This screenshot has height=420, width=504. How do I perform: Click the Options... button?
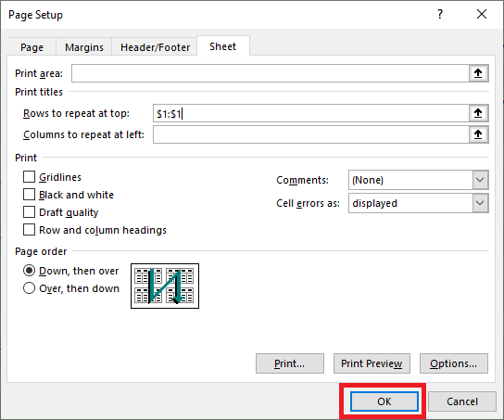click(454, 363)
